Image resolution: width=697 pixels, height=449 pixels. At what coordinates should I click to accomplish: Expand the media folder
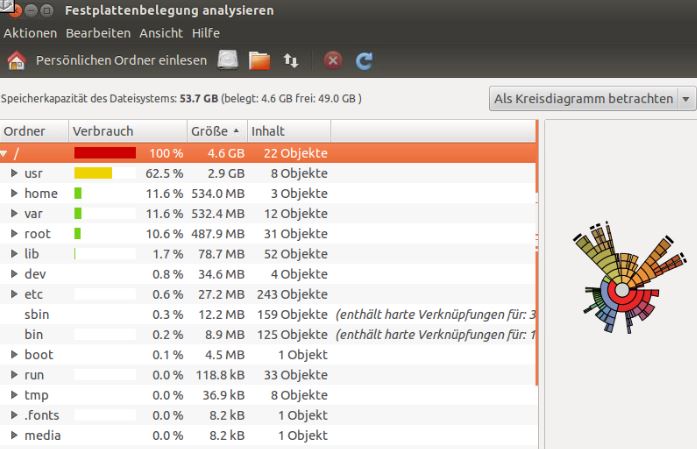14,435
